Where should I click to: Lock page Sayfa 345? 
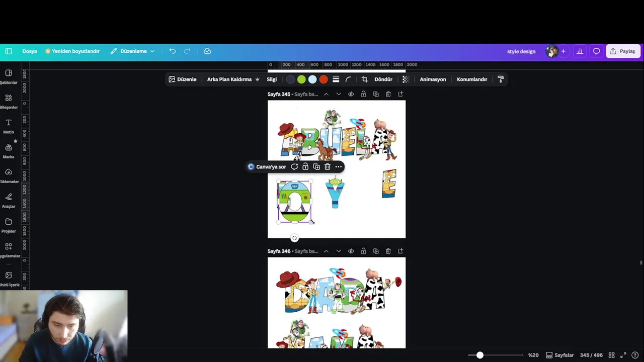pos(363,94)
